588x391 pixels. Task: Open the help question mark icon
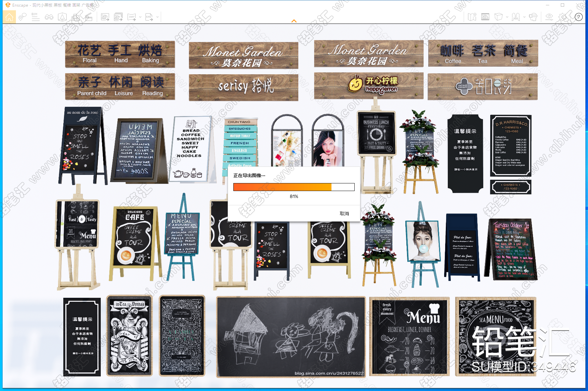click(579, 17)
